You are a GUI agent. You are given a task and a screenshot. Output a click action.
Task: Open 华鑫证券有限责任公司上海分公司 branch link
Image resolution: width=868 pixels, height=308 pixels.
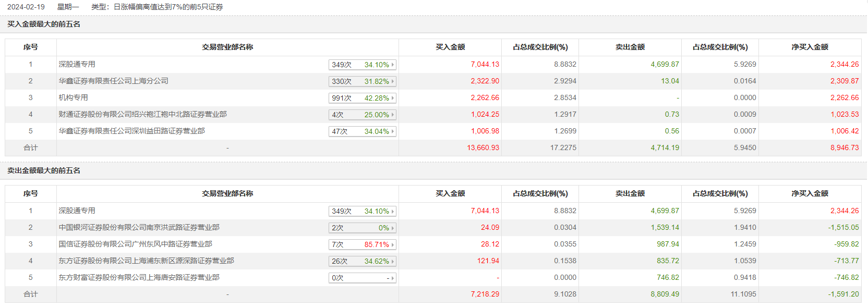pyautogui.click(x=113, y=81)
